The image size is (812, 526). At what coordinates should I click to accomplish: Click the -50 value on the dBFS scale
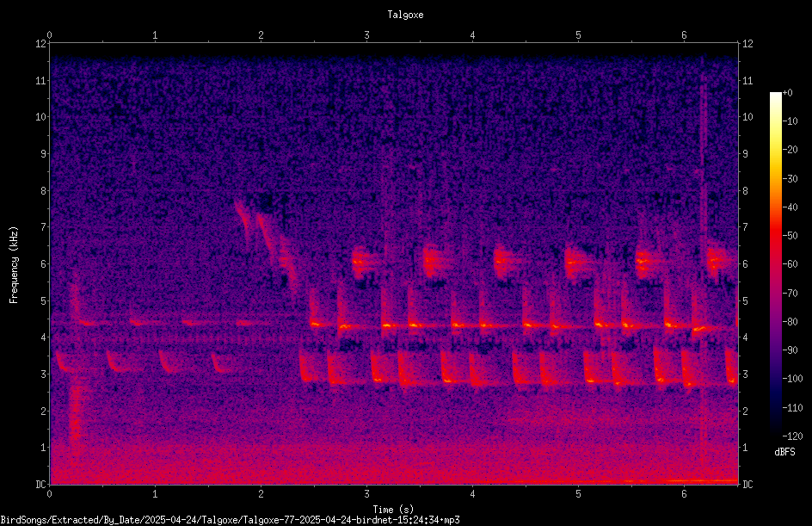tap(790, 235)
